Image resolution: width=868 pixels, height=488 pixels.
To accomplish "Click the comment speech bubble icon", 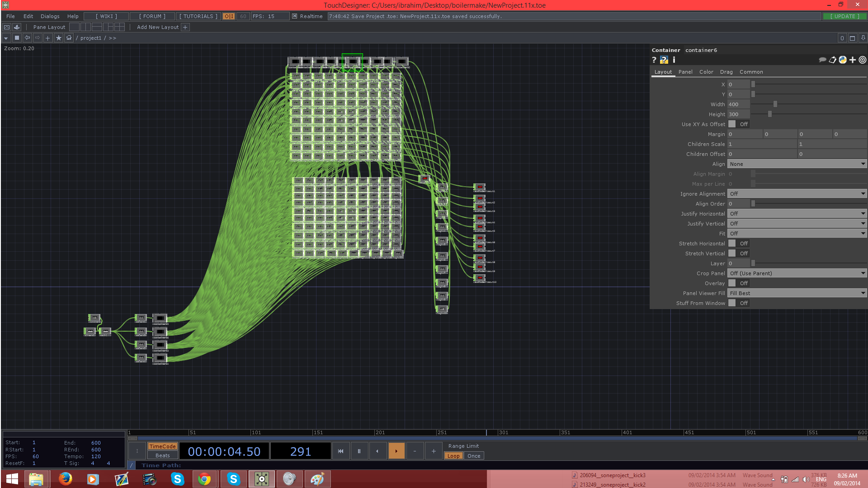I will coord(822,60).
